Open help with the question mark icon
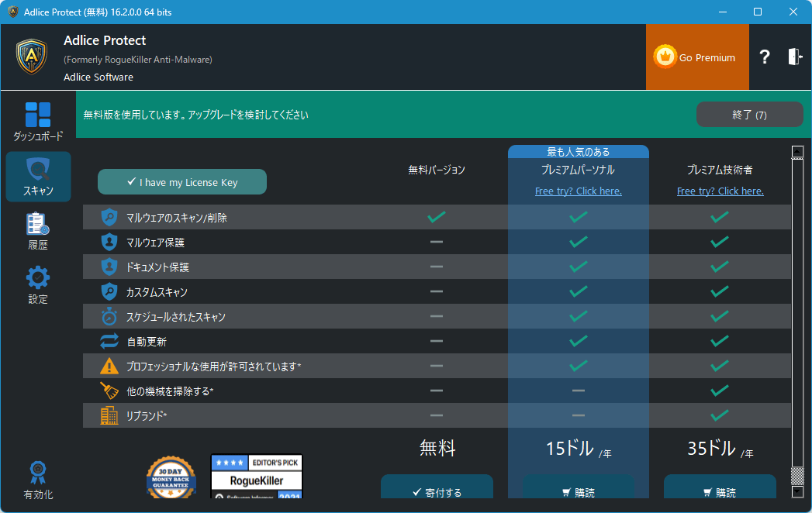This screenshot has width=812, height=513. (765, 57)
